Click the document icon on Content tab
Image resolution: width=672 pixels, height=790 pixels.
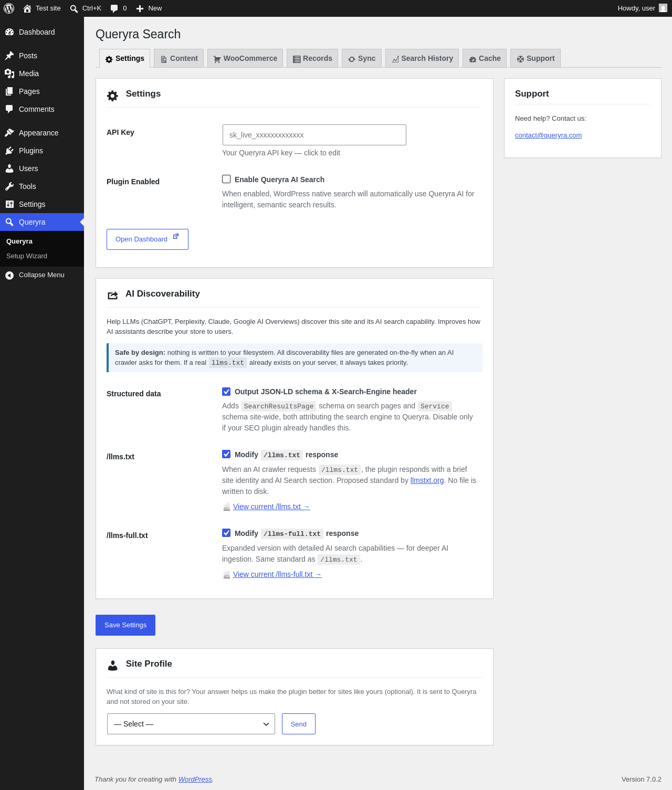click(164, 59)
